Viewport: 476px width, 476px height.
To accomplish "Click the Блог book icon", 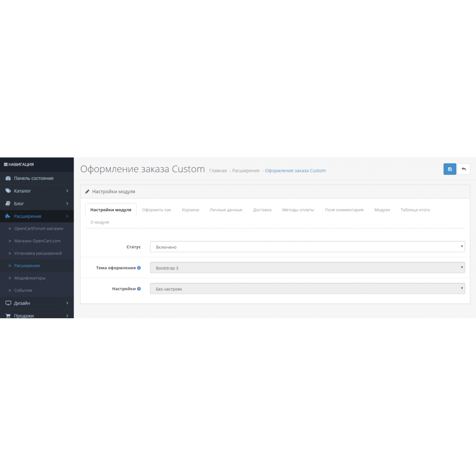I will 8,204.
